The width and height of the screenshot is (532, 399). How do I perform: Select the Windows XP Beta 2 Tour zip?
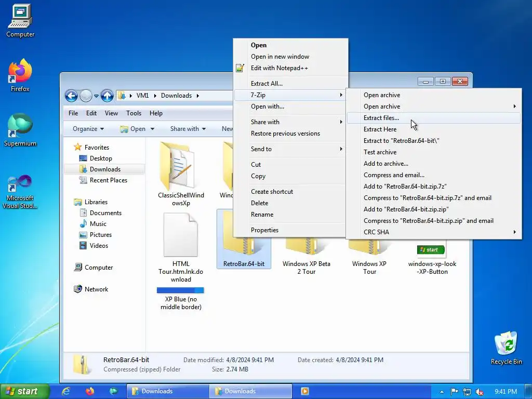[x=307, y=256]
